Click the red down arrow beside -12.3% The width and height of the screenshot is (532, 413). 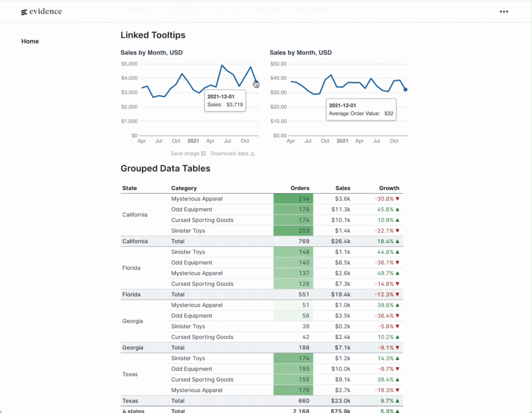pos(397,295)
